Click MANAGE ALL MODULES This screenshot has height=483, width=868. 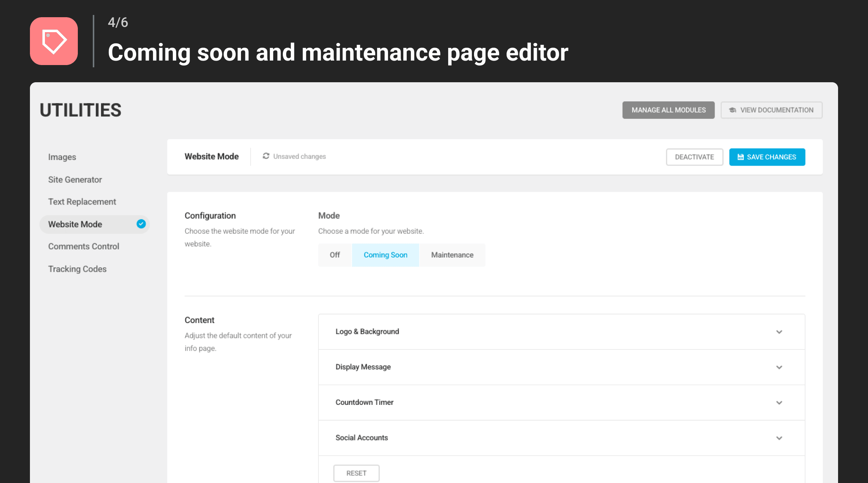(x=668, y=110)
